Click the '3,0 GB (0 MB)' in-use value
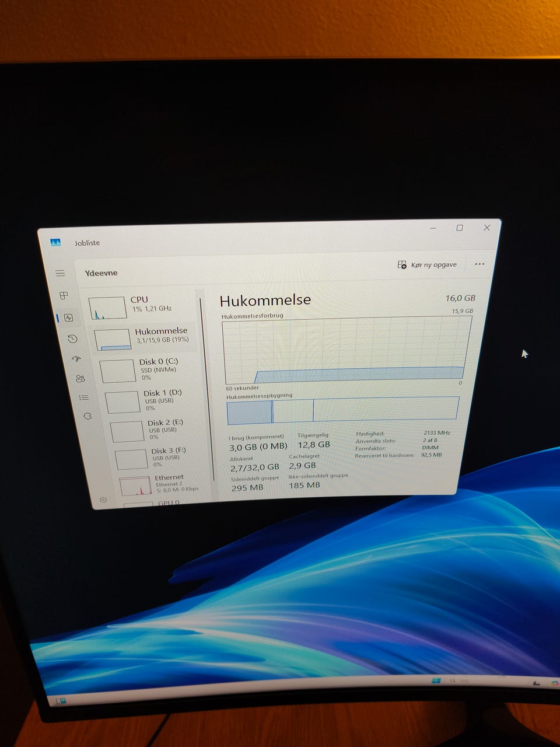This screenshot has width=560, height=747. [x=258, y=447]
